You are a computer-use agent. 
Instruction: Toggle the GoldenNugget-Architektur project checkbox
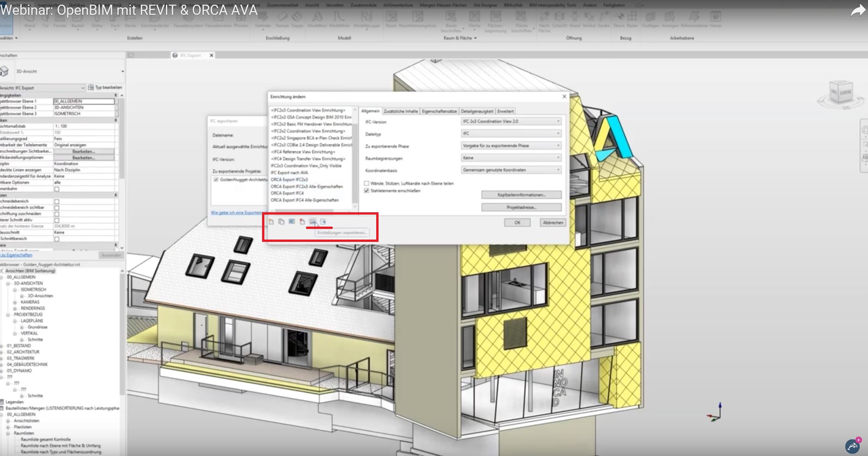point(216,179)
